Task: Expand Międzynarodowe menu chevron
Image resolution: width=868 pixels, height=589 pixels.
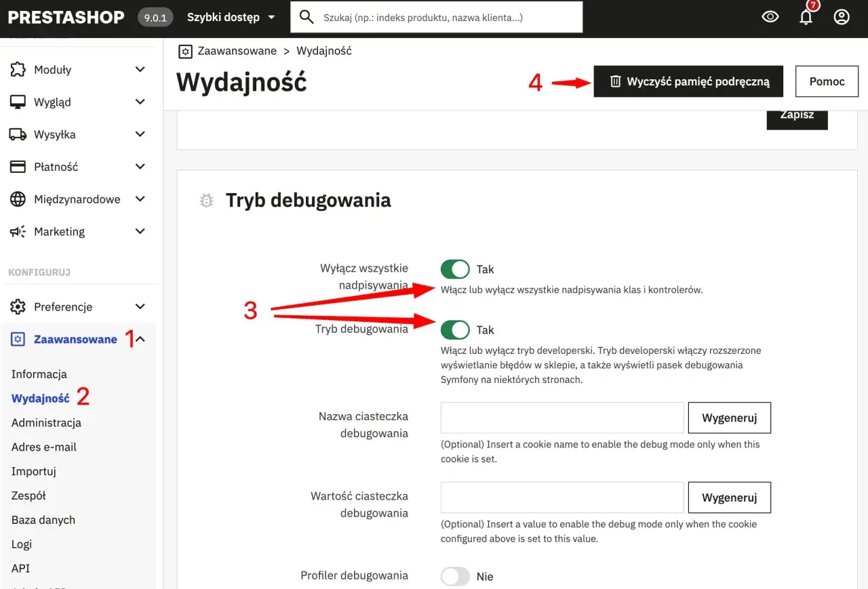Action: [140, 199]
